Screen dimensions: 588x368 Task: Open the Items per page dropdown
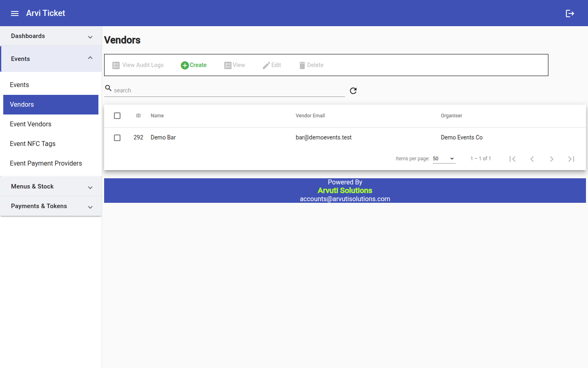point(444,159)
